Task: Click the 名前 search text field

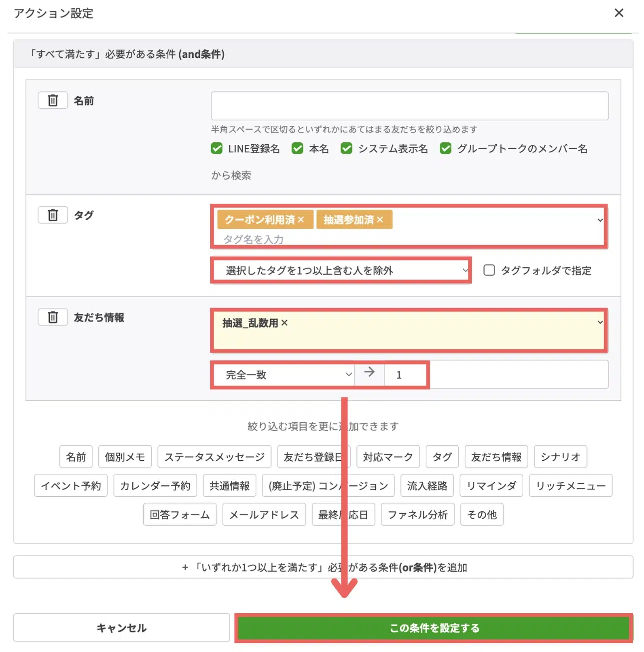Action: [409, 106]
